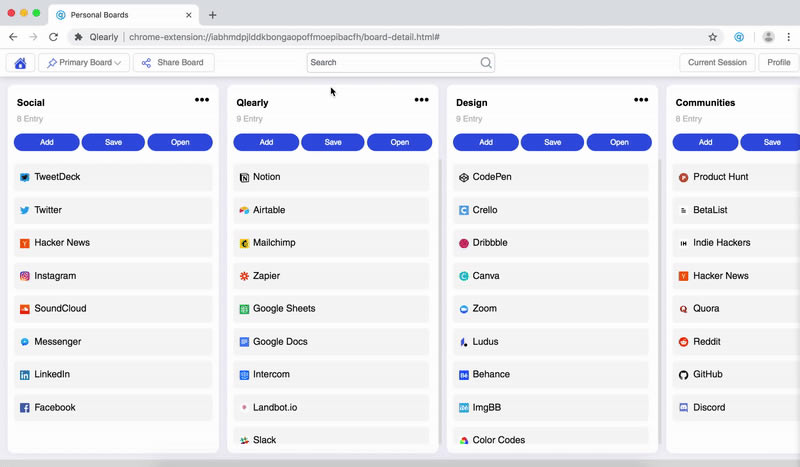Screen dimensions: 800x467
Task: Click the Product Hunt icon
Action: pos(684,177)
